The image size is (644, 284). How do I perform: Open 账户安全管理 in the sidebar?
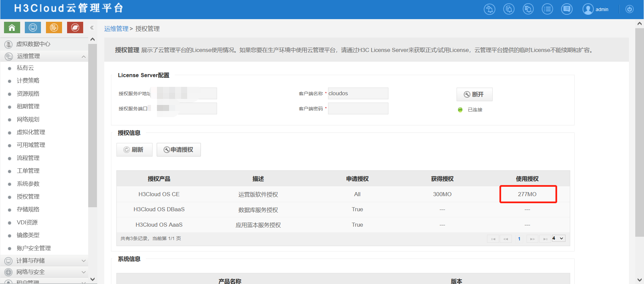(34, 248)
